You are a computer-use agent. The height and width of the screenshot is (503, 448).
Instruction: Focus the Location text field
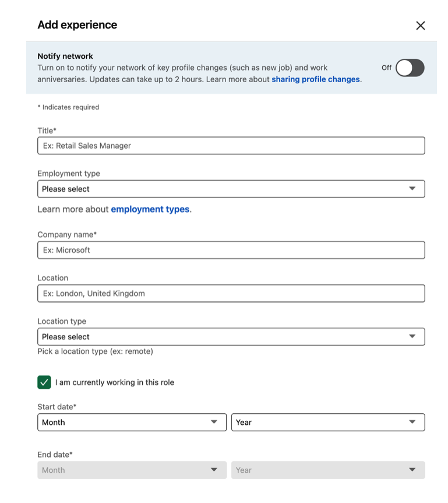click(x=231, y=293)
